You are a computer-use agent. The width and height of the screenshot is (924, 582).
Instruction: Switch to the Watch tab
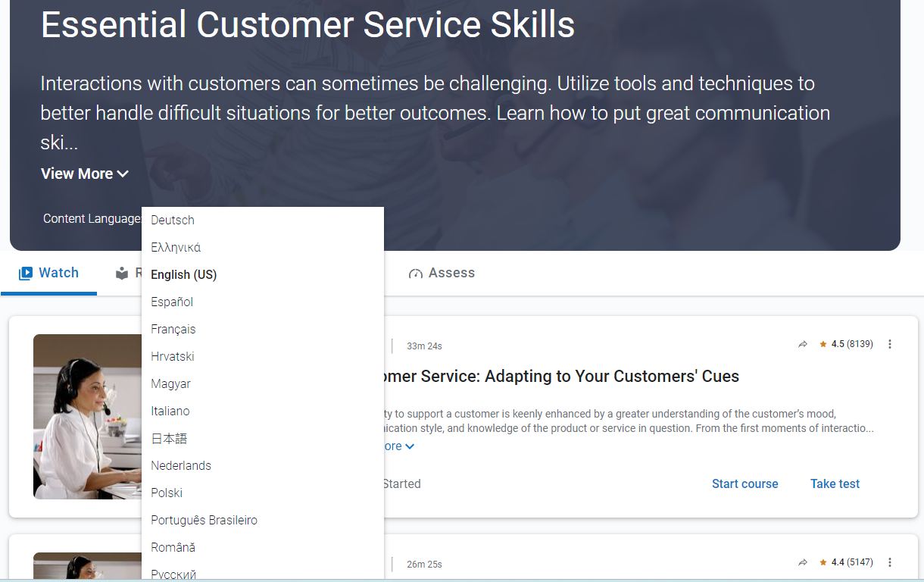pos(49,273)
